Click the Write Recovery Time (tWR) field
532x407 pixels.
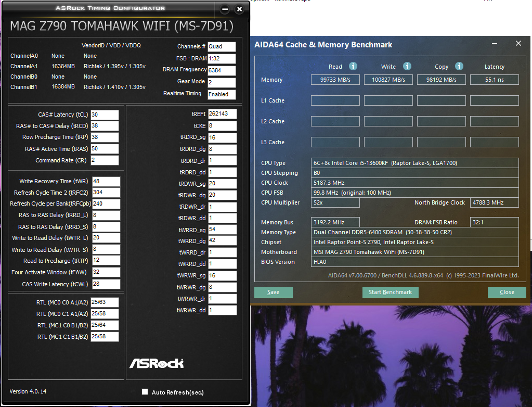coord(106,181)
